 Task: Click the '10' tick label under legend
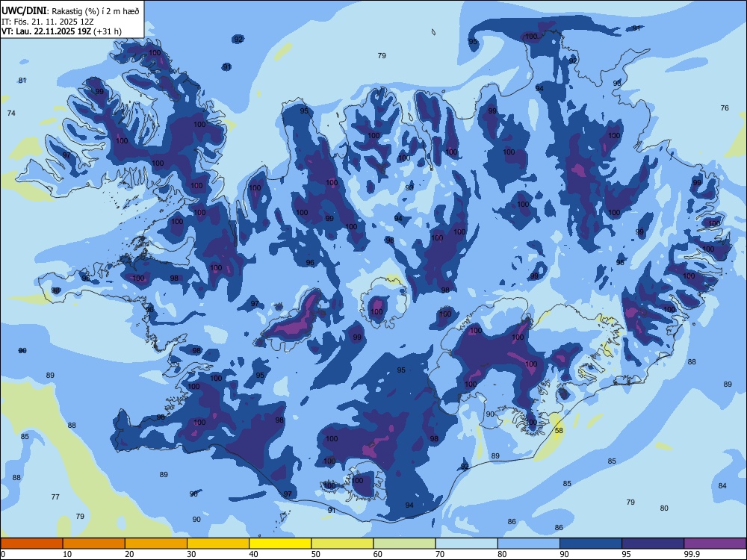point(67,554)
